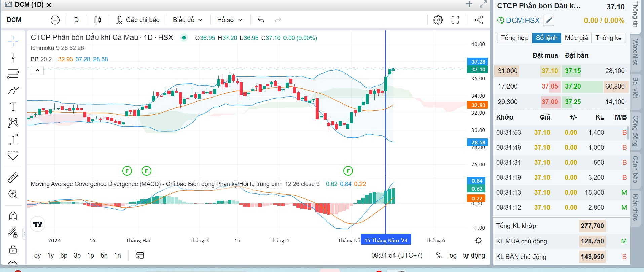The height and width of the screenshot is (272, 644).
Task: Set time range to 1y
Action: pyautogui.click(x=51, y=256)
